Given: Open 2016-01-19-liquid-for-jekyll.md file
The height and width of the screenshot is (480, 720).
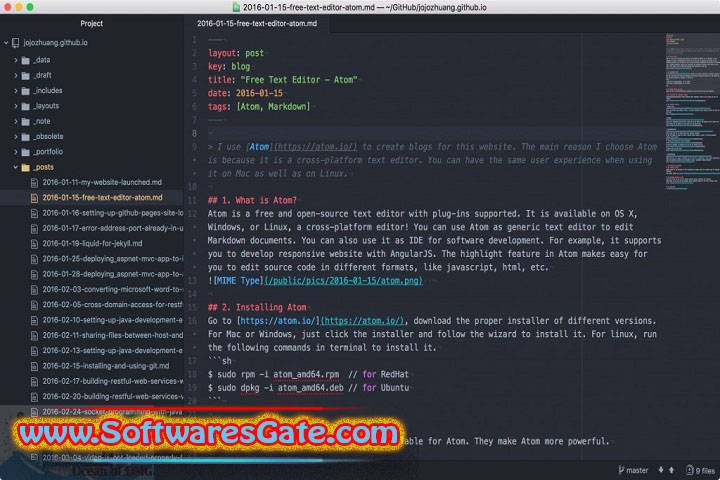Looking at the screenshot, I should coord(92,243).
